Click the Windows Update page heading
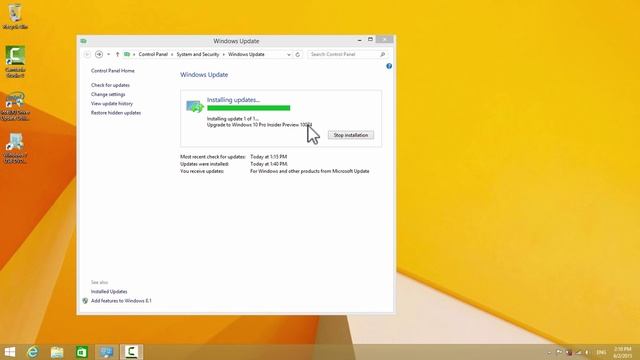The width and height of the screenshot is (640, 360). pyautogui.click(x=204, y=75)
